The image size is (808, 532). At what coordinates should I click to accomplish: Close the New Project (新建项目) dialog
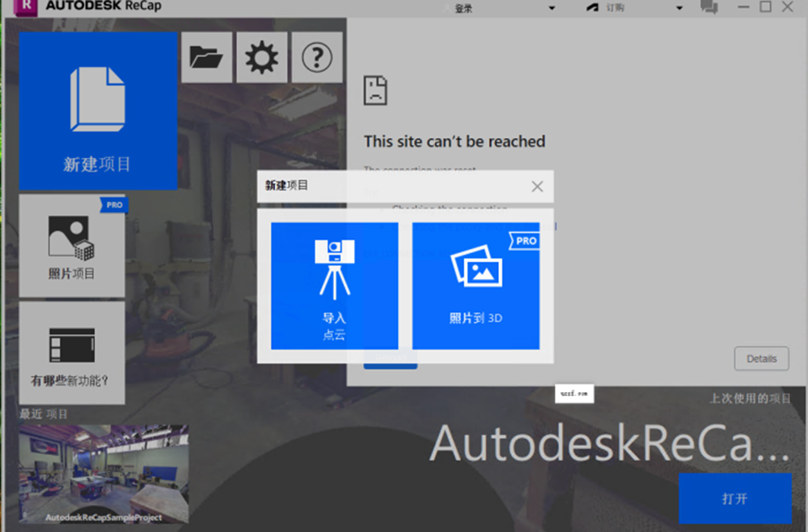tap(537, 186)
